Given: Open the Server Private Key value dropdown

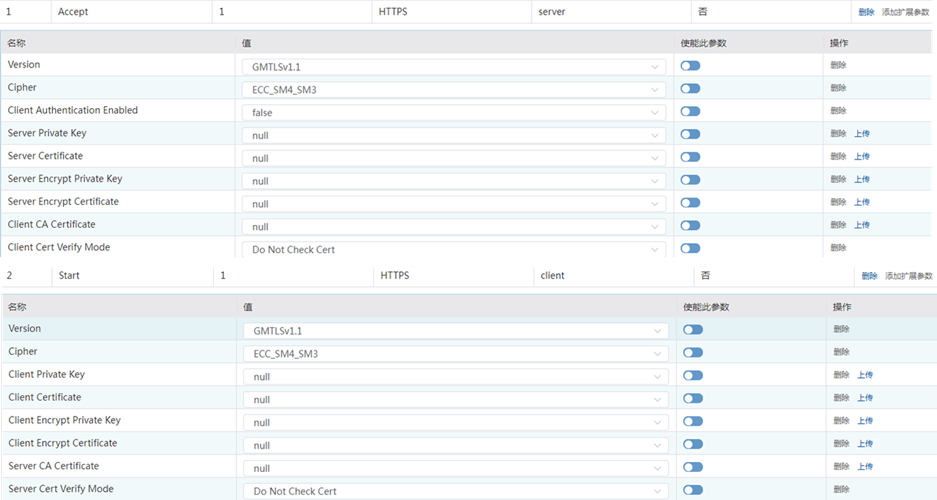Looking at the screenshot, I should 454,136.
